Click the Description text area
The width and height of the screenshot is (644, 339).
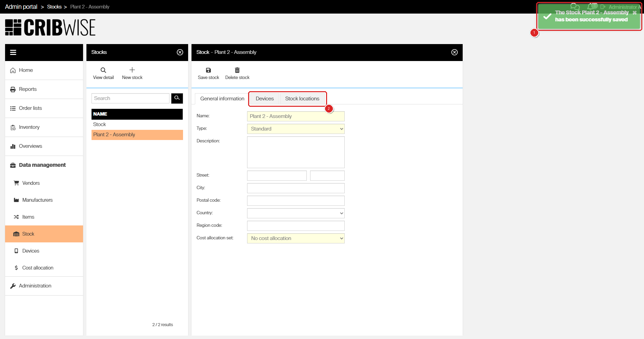pos(296,152)
